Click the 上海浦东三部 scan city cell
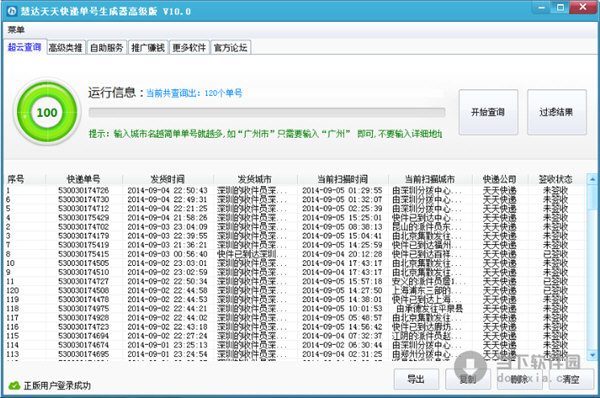The image size is (600, 398). pos(427,290)
